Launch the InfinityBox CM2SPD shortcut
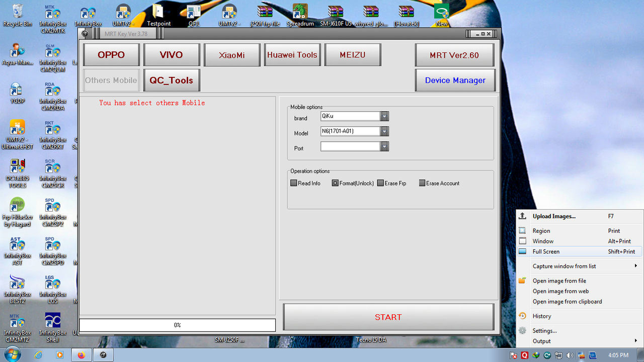 point(53,251)
